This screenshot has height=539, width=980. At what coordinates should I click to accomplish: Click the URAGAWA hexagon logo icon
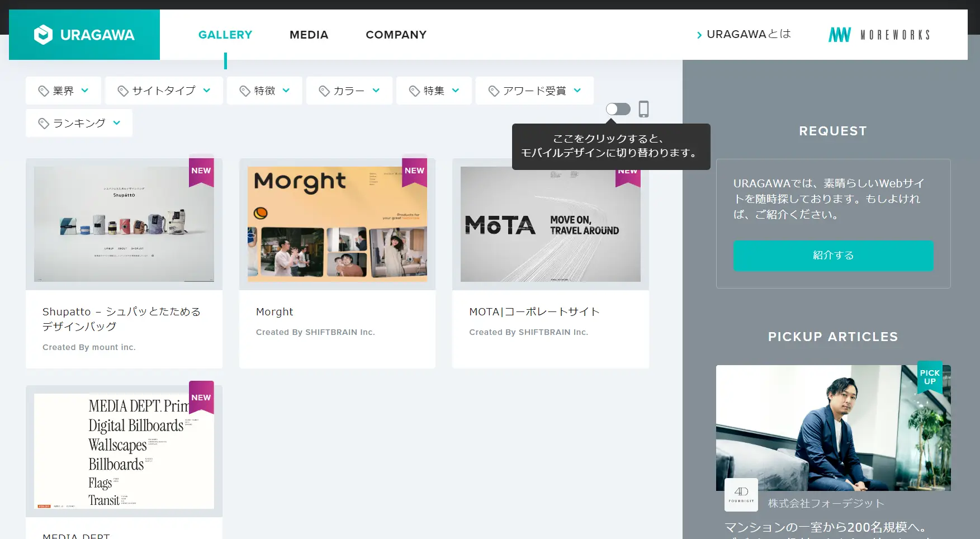click(43, 35)
